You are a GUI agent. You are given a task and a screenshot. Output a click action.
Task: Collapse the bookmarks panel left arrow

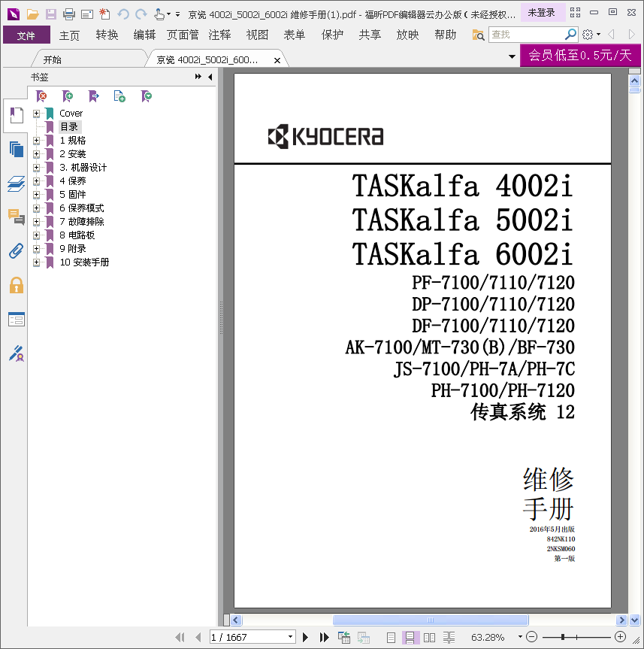(210, 77)
